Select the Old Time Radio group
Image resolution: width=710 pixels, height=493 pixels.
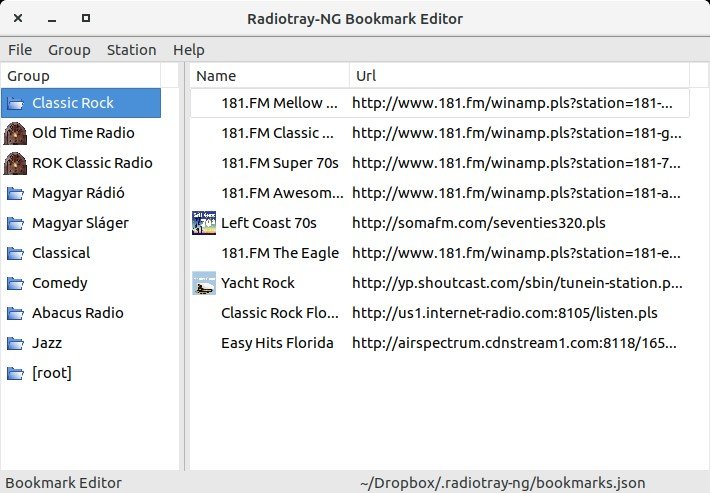click(x=81, y=133)
